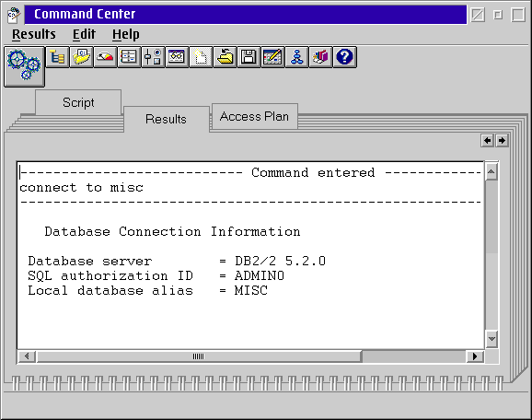Click 'Database Connection Information' heading
The image size is (532, 420).
click(x=172, y=231)
